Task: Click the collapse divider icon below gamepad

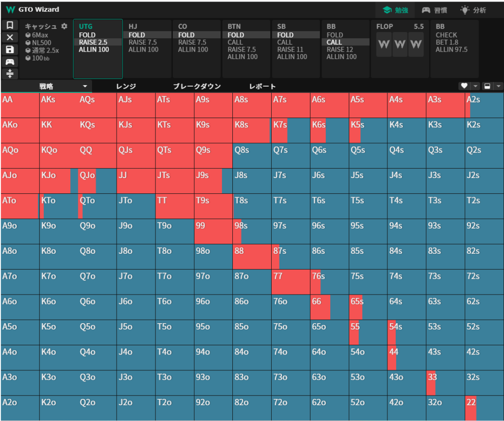Action: (10, 73)
